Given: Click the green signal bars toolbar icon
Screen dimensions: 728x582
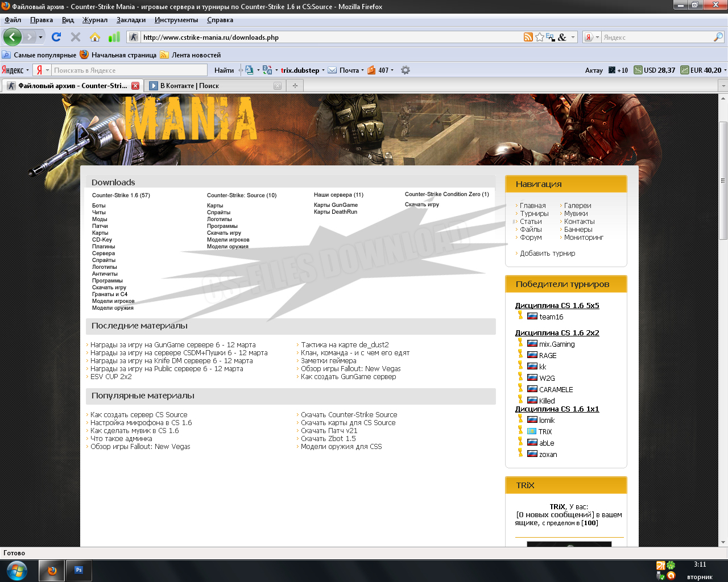Looking at the screenshot, I should 114,37.
